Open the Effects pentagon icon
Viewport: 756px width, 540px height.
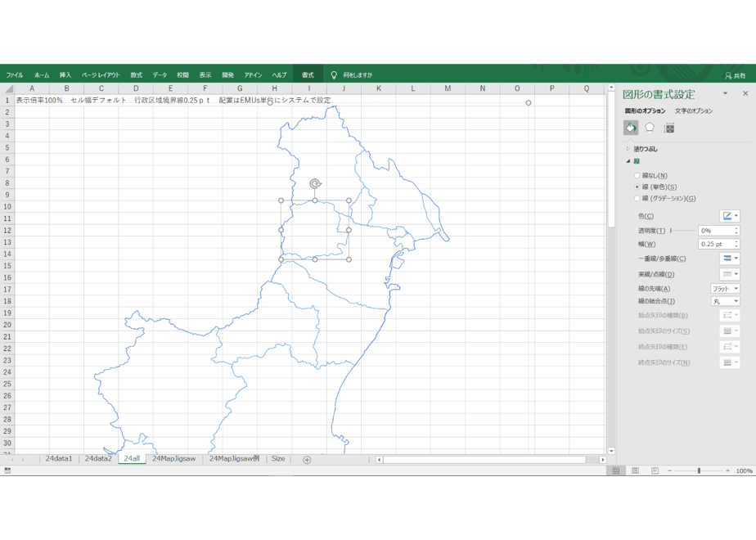coord(650,128)
